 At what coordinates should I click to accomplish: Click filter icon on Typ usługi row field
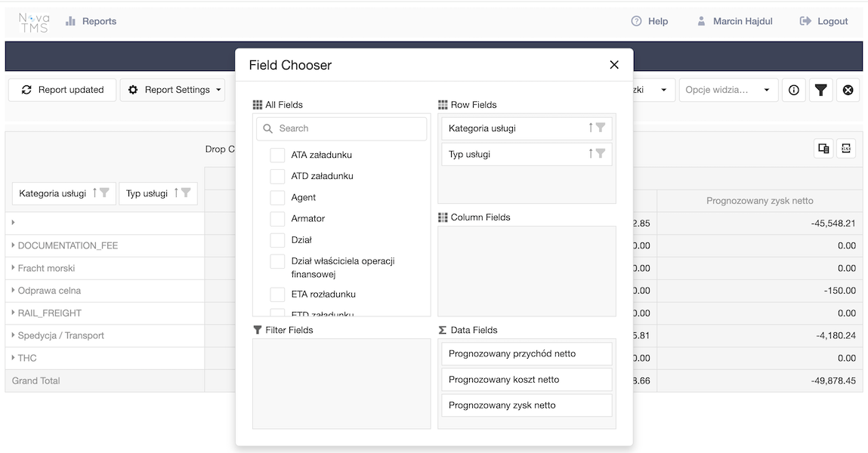click(601, 154)
